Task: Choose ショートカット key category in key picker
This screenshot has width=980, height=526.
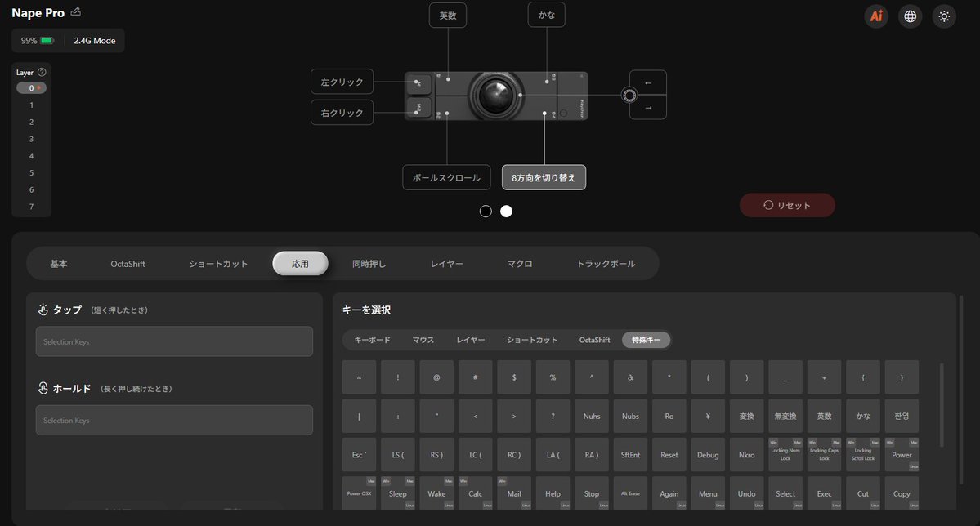Action: pos(532,340)
